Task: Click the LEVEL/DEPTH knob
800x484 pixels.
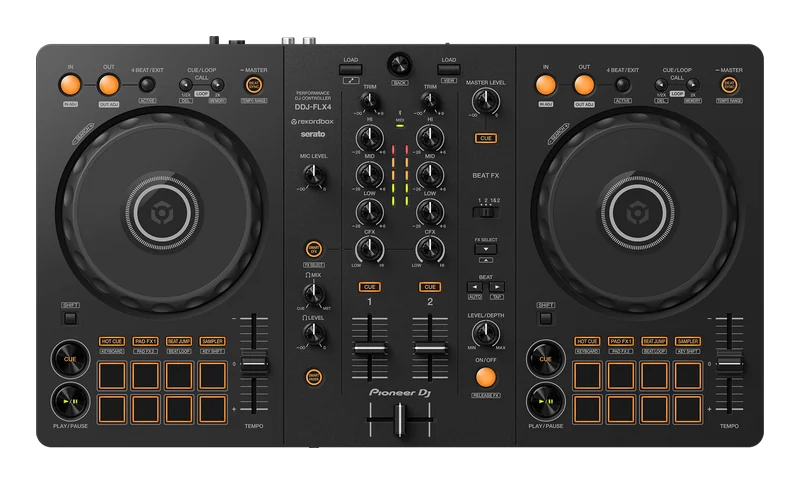Action: click(486, 334)
